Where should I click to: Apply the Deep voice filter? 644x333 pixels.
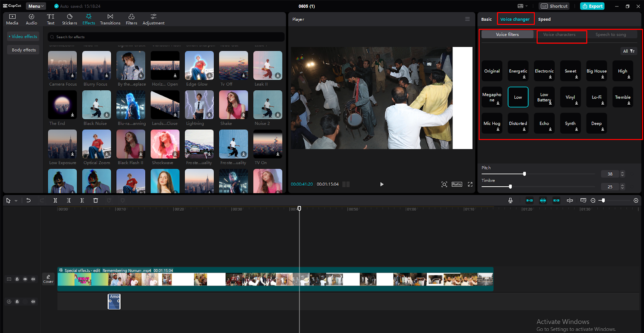(597, 123)
